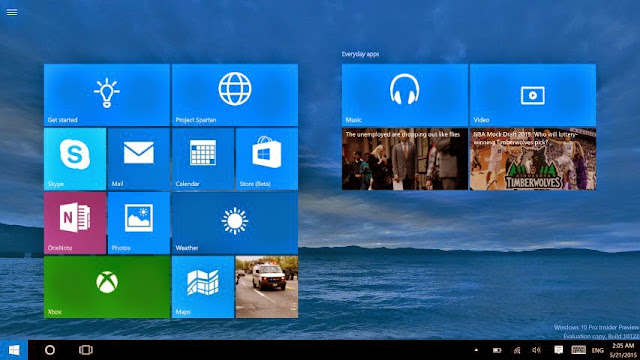This screenshot has height=360, width=640.
Task: Show hidden system tray icons arrow
Action: 476,350
